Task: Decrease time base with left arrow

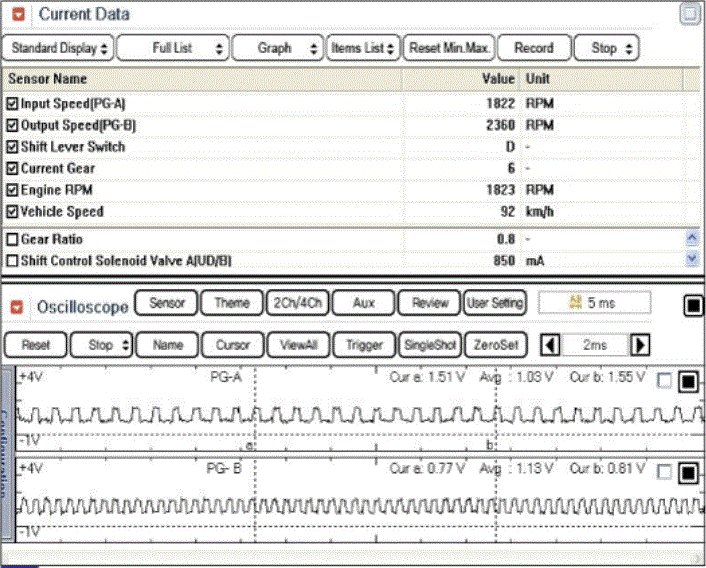Action: (549, 345)
